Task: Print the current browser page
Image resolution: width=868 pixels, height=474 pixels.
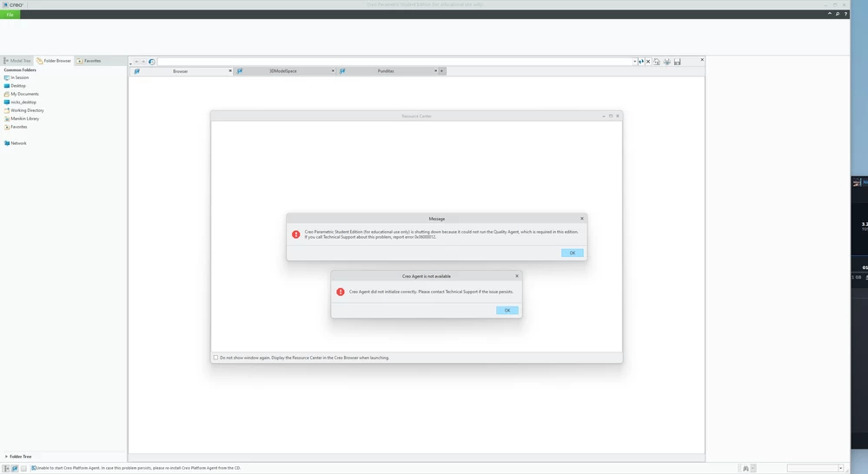Action: [x=667, y=62]
